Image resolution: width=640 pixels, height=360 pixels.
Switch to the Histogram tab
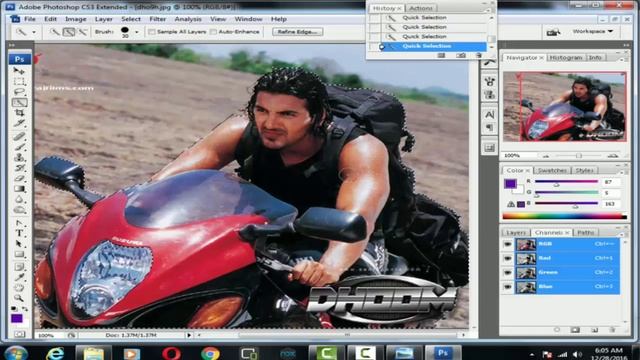point(566,58)
